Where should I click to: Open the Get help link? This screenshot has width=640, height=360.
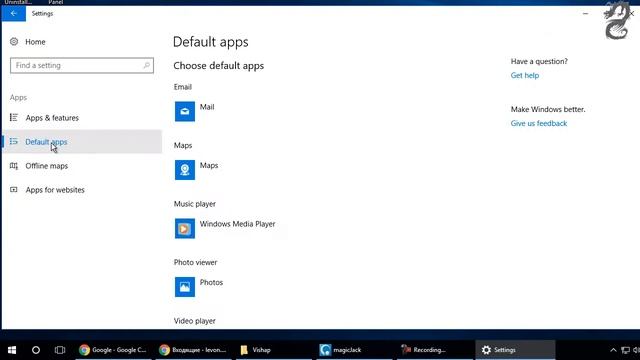[525, 76]
